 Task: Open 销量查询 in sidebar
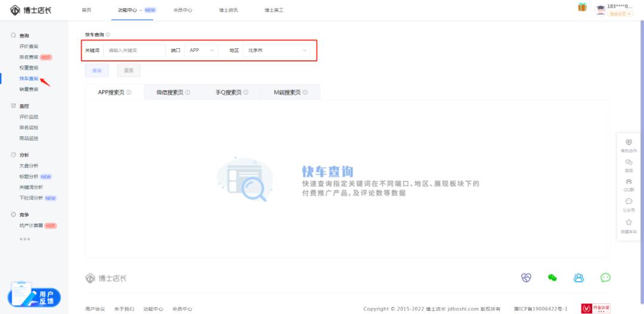tap(29, 89)
